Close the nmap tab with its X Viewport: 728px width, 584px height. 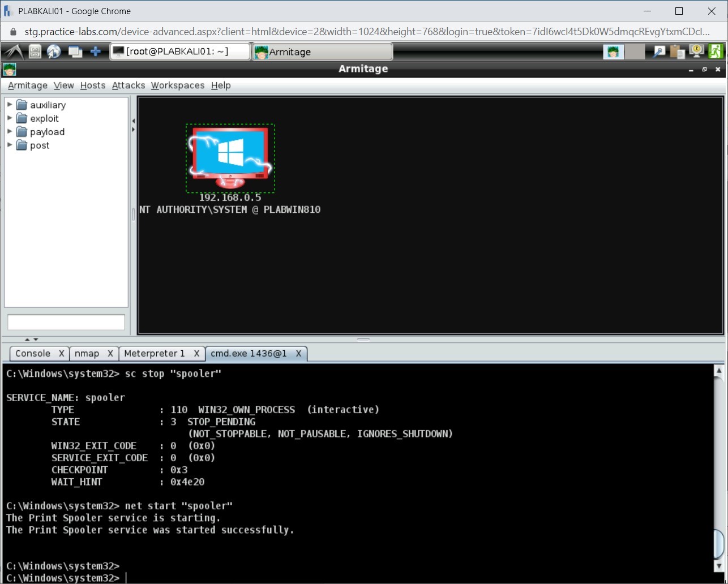pos(110,353)
